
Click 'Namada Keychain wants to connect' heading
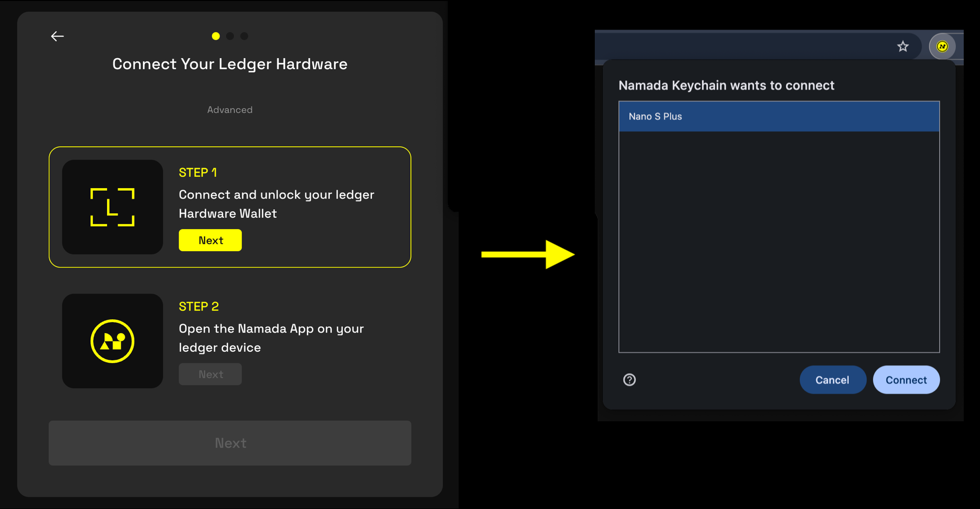[726, 85]
